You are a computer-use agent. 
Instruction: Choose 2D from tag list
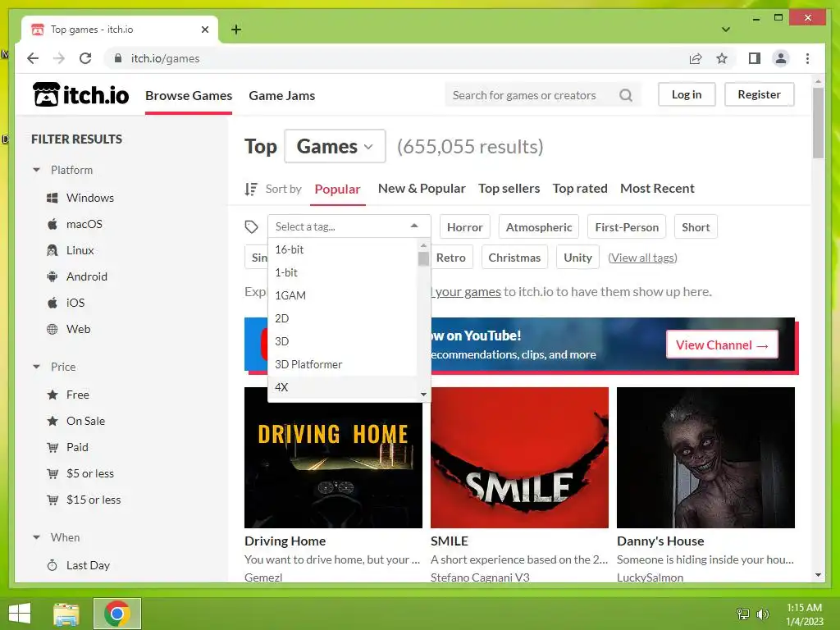[342, 319]
